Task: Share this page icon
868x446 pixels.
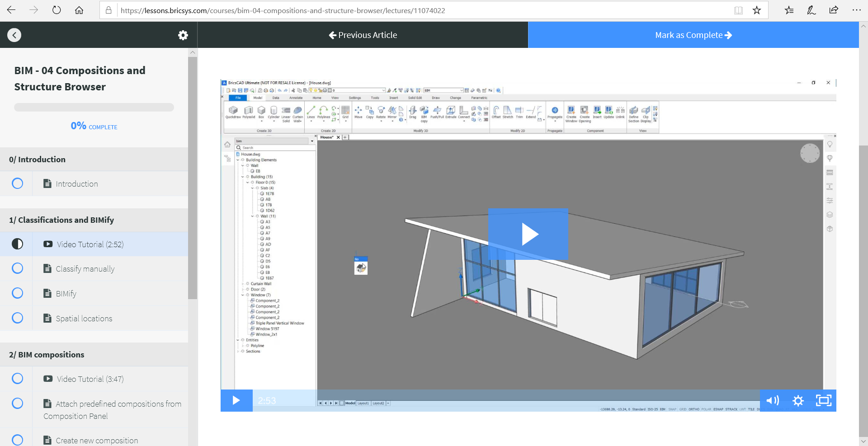Action: (834, 10)
